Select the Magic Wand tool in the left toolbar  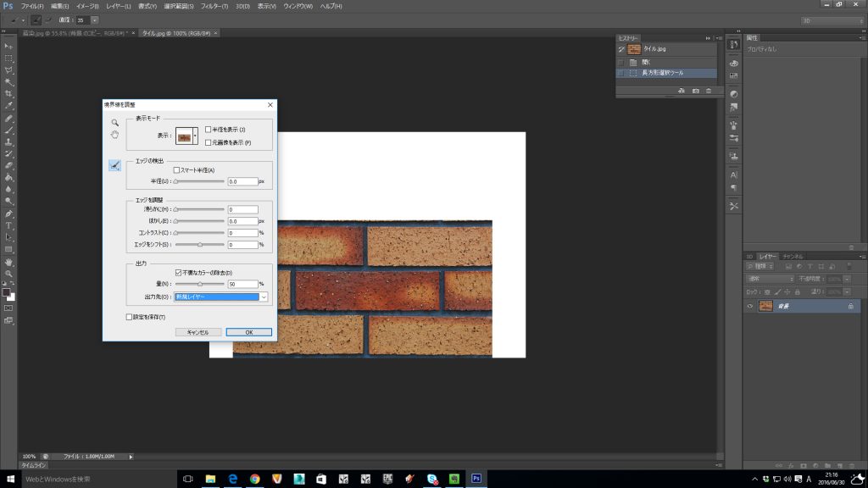pos(8,81)
